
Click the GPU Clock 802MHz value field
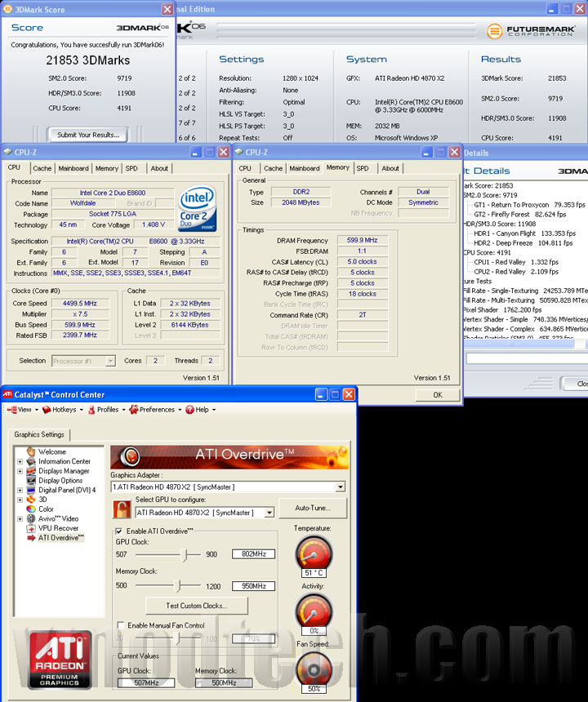(x=253, y=554)
